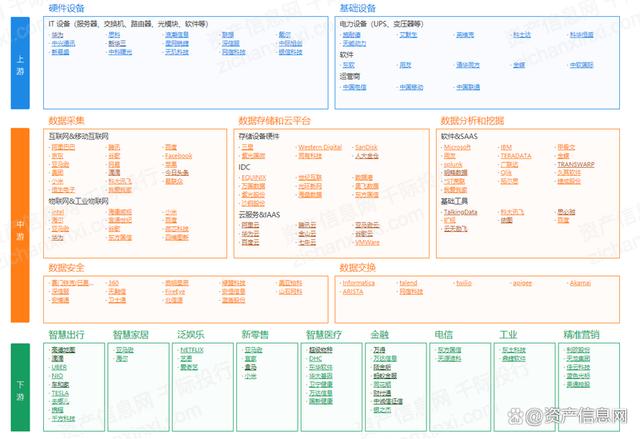Click the 电信 column heading
640x439 pixels.
tap(444, 335)
